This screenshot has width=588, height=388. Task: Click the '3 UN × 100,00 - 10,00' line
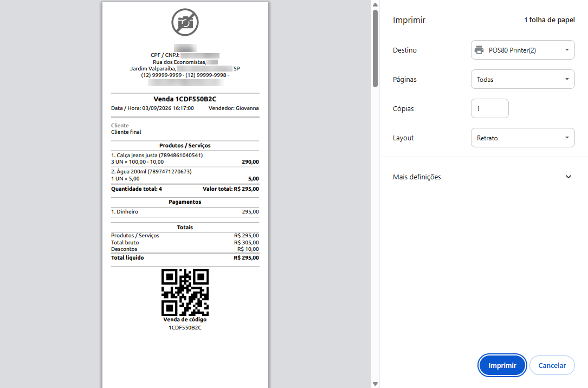[x=137, y=162]
